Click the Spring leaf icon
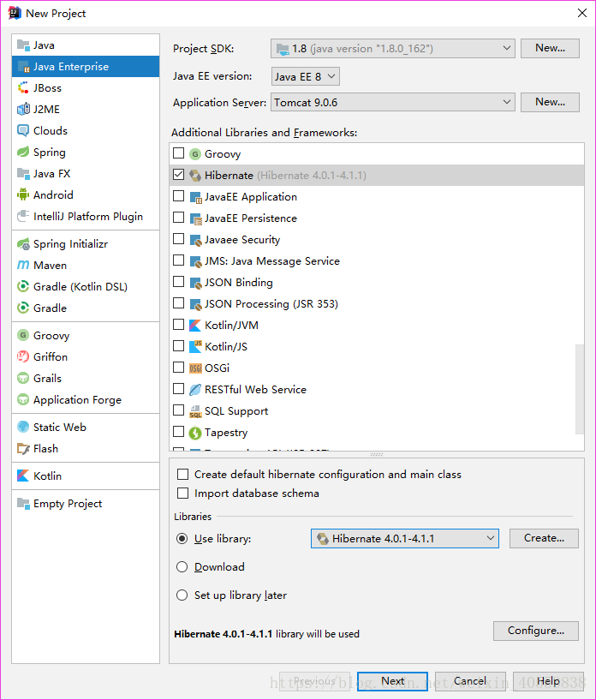The width and height of the screenshot is (596, 700). tap(23, 153)
